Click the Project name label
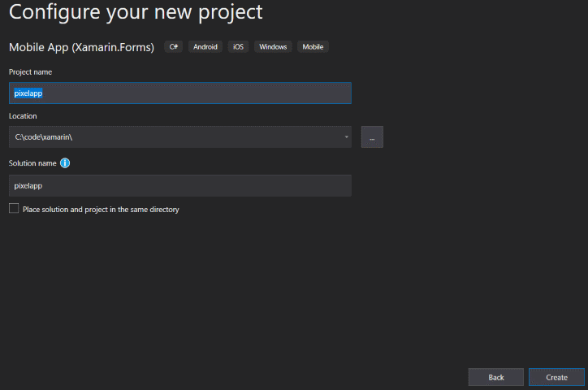The width and height of the screenshot is (588, 390). pos(30,72)
